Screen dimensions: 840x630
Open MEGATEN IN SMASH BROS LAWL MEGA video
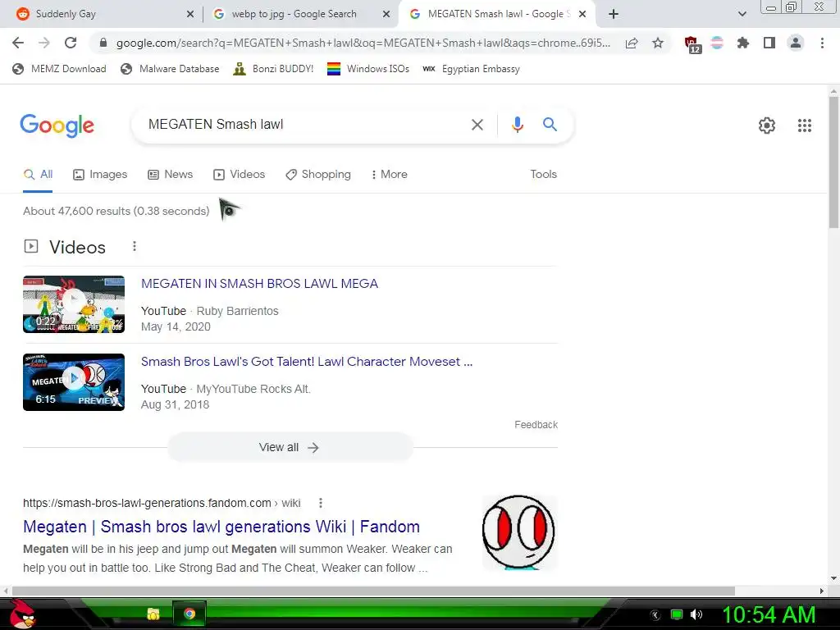[259, 283]
